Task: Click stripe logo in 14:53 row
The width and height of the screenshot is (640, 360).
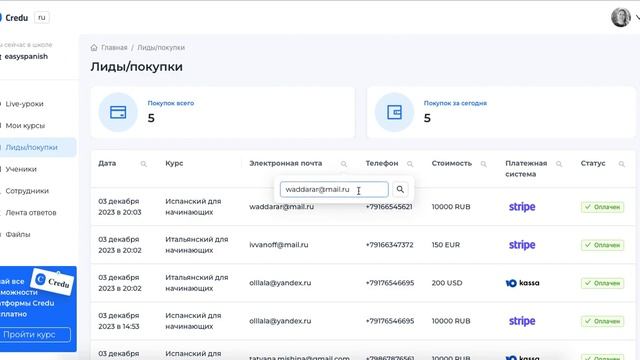Action: [522, 321]
